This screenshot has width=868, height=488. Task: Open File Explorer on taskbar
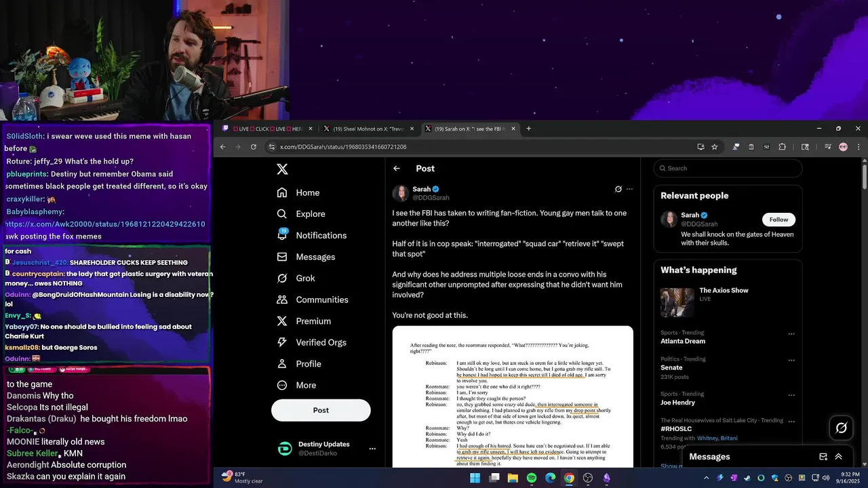pyautogui.click(x=513, y=478)
